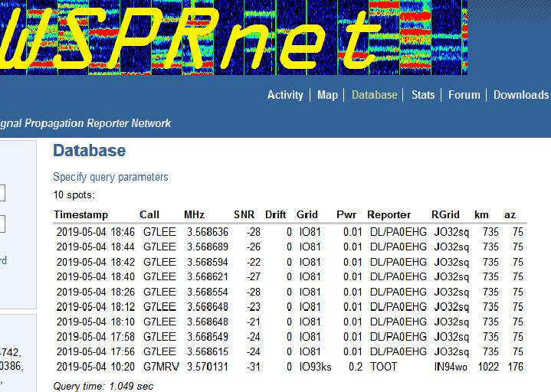Image resolution: width=551 pixels, height=392 pixels.
Task: Click the Timestamp column header
Action: 80,214
